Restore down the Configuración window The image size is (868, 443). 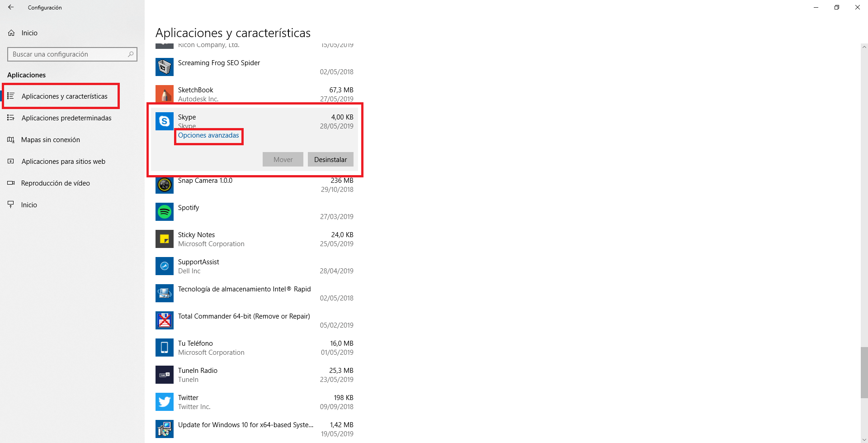click(837, 7)
